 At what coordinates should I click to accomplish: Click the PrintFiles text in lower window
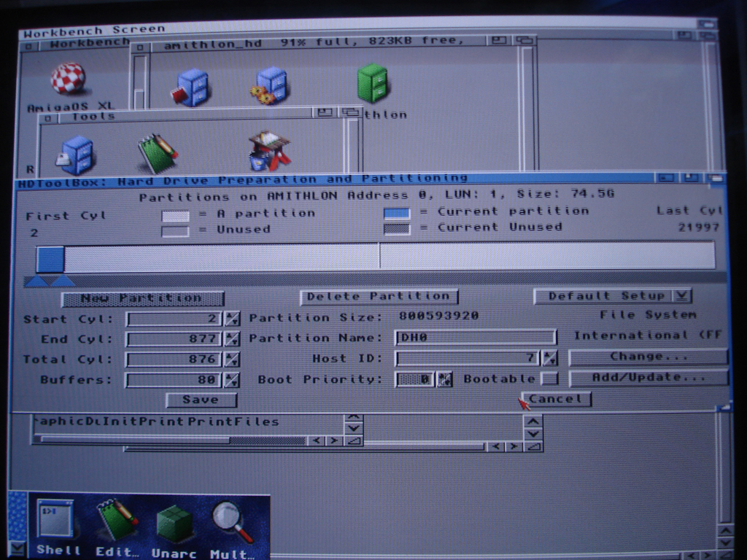pyautogui.click(x=233, y=421)
